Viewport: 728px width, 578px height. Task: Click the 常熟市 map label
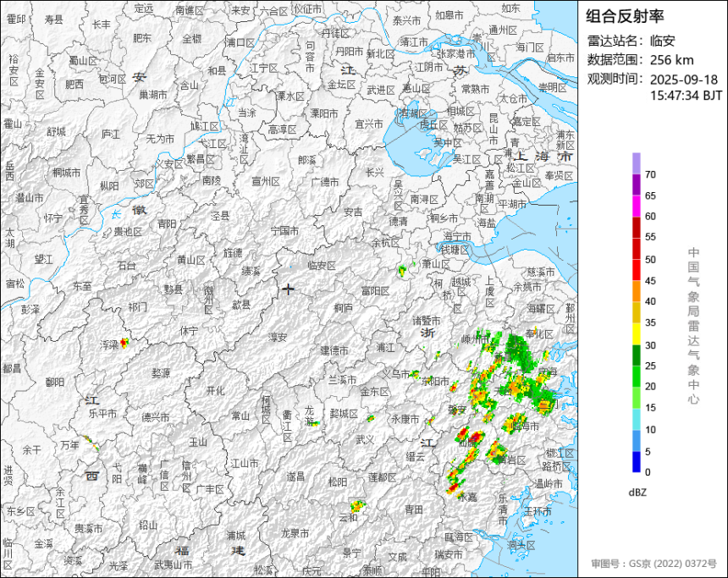[476, 89]
